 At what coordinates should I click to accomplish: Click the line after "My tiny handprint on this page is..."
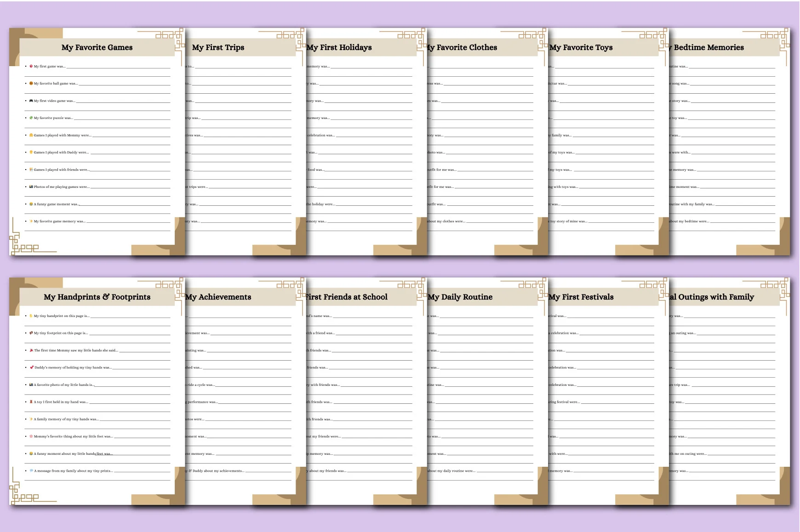tap(130, 317)
